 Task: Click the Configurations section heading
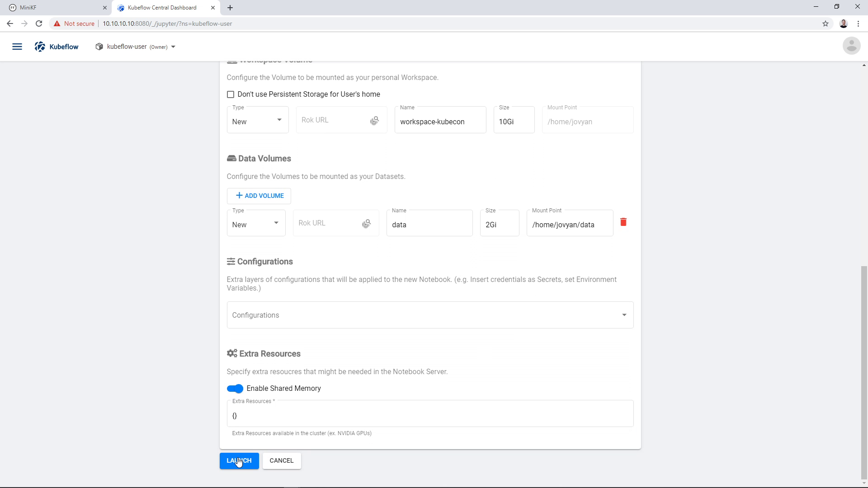pyautogui.click(x=260, y=262)
